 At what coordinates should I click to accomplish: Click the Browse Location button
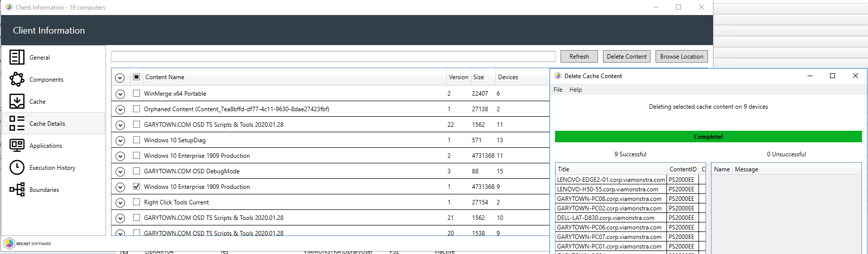681,56
